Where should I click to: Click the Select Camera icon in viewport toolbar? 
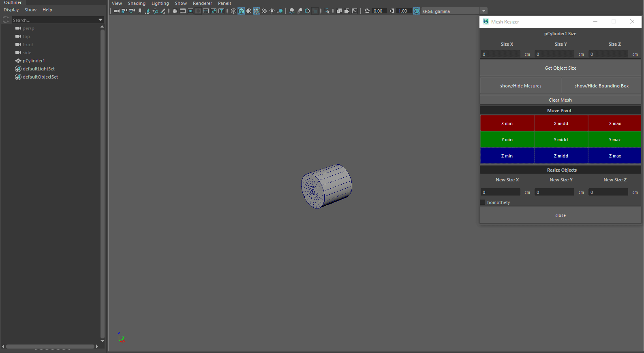[117, 11]
